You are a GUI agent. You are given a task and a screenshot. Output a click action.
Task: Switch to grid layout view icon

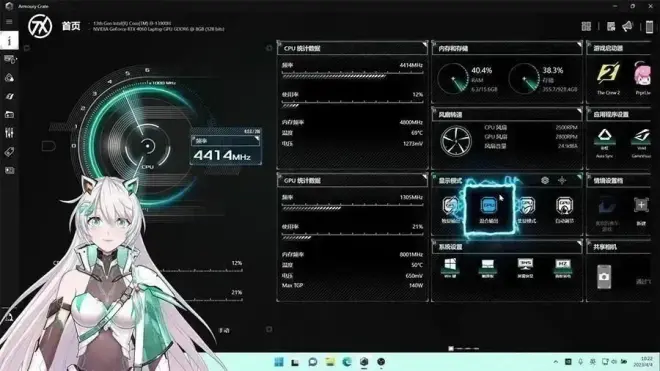[x=586, y=27]
